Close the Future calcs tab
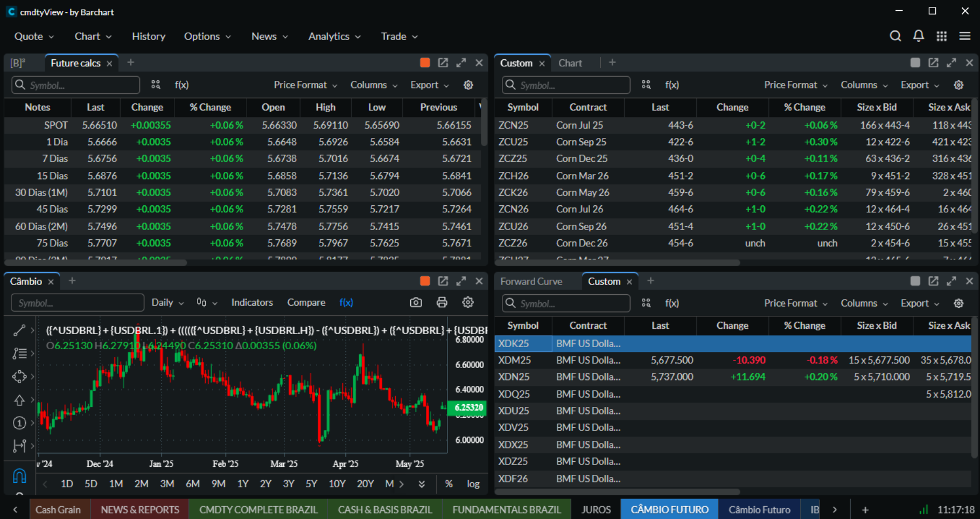The height and width of the screenshot is (519, 980). [109, 63]
